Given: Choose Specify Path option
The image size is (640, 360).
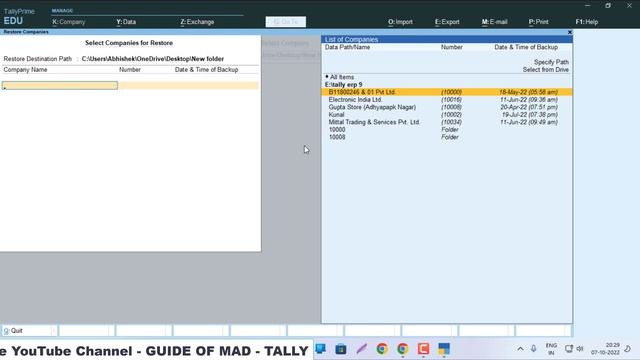Looking at the screenshot, I should [x=551, y=62].
